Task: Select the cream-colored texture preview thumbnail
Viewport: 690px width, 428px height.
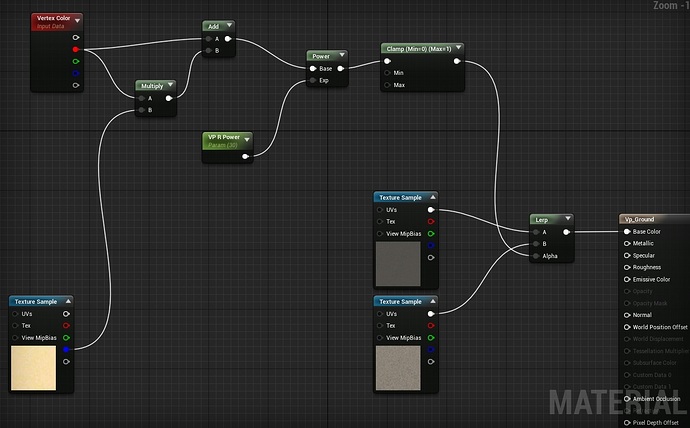Action: point(33,368)
